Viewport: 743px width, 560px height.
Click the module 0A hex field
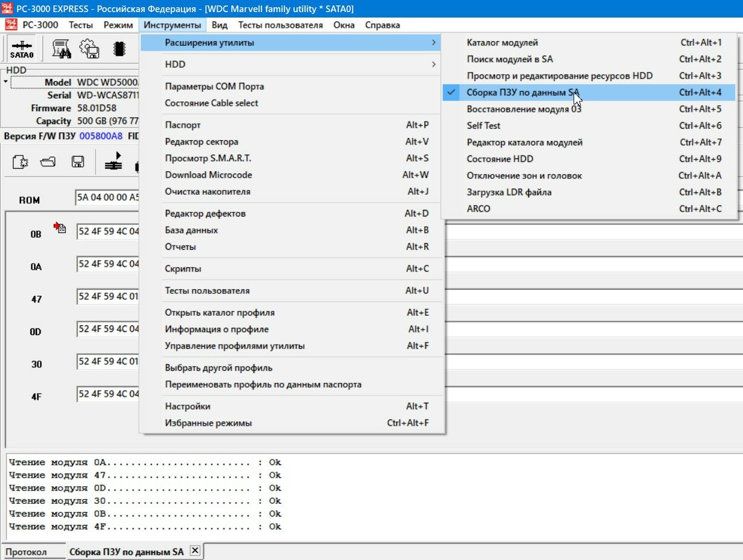tap(108, 264)
